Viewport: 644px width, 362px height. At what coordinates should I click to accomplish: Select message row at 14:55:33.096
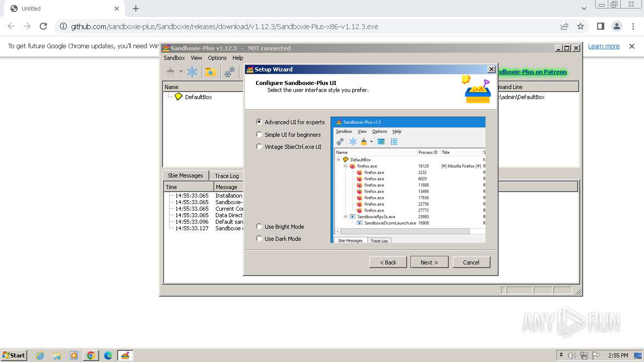(205, 222)
